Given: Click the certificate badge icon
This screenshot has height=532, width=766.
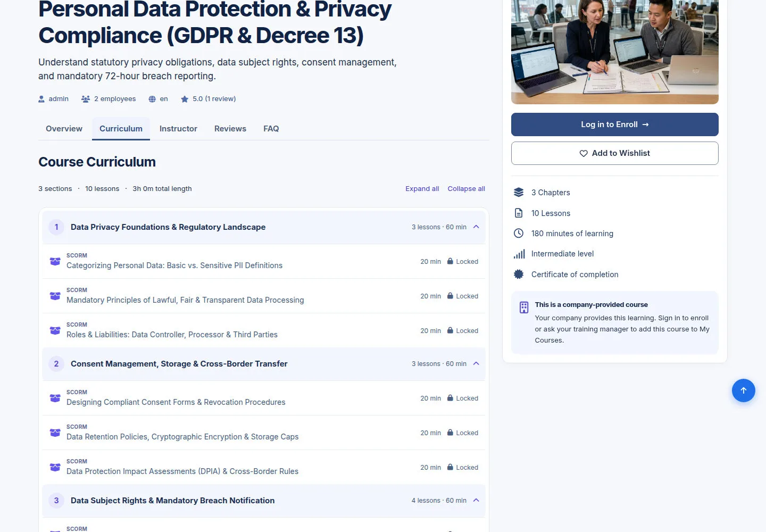Looking at the screenshot, I should (x=519, y=275).
